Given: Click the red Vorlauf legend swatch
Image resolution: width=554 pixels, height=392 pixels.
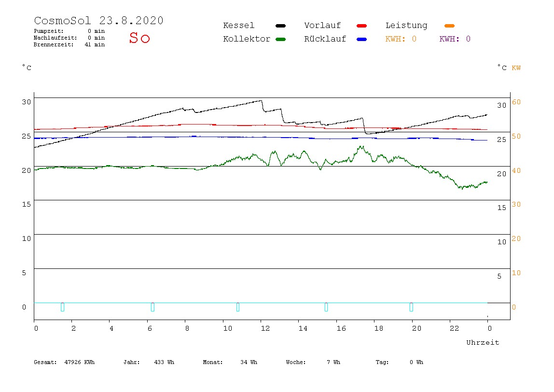Looking at the screenshot, I should (362, 26).
